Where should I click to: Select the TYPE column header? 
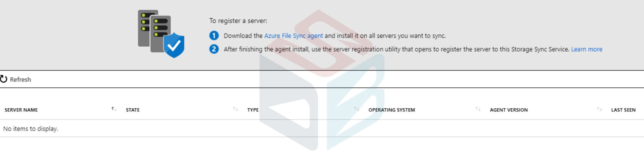pos(253,110)
